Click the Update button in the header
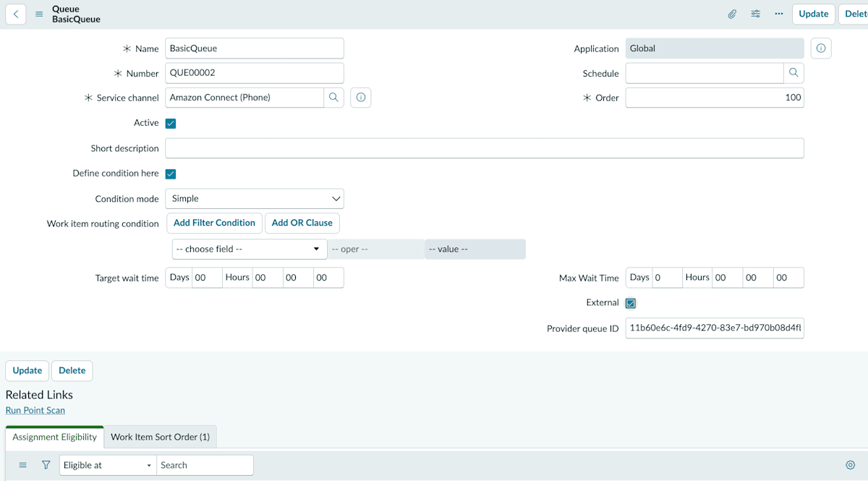868x481 pixels. tap(814, 14)
